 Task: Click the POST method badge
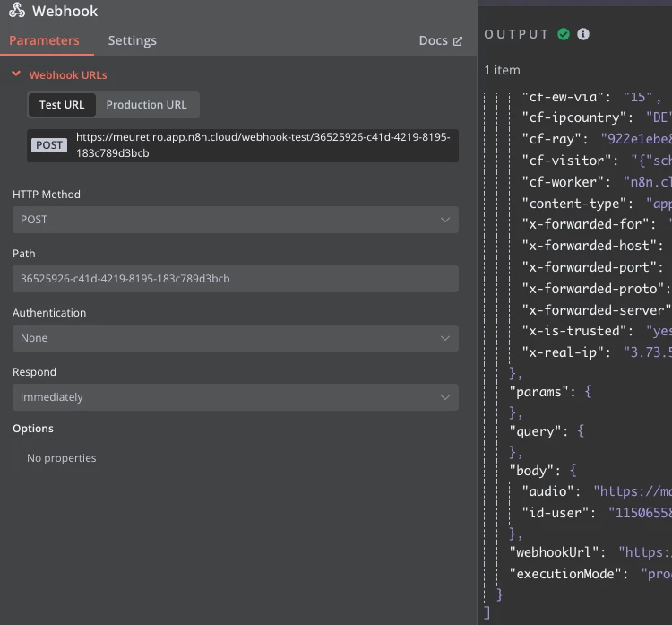[49, 145]
